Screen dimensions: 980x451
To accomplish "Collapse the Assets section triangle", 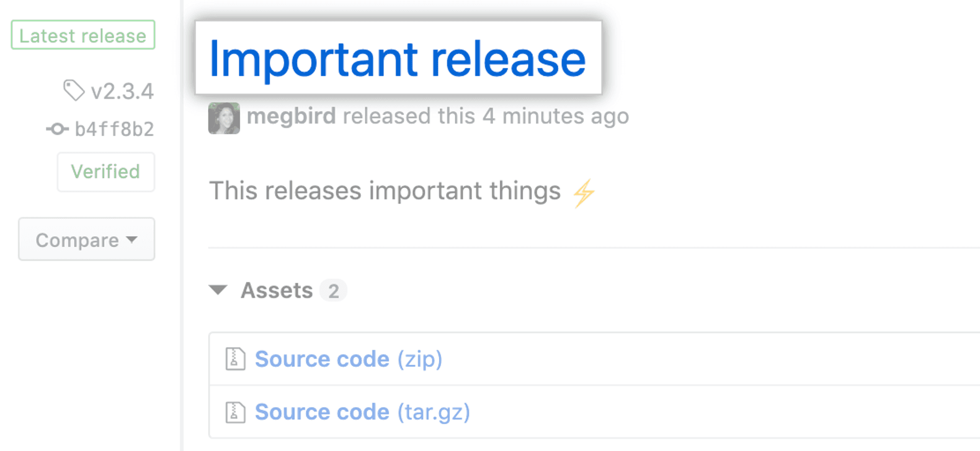I will [x=218, y=290].
